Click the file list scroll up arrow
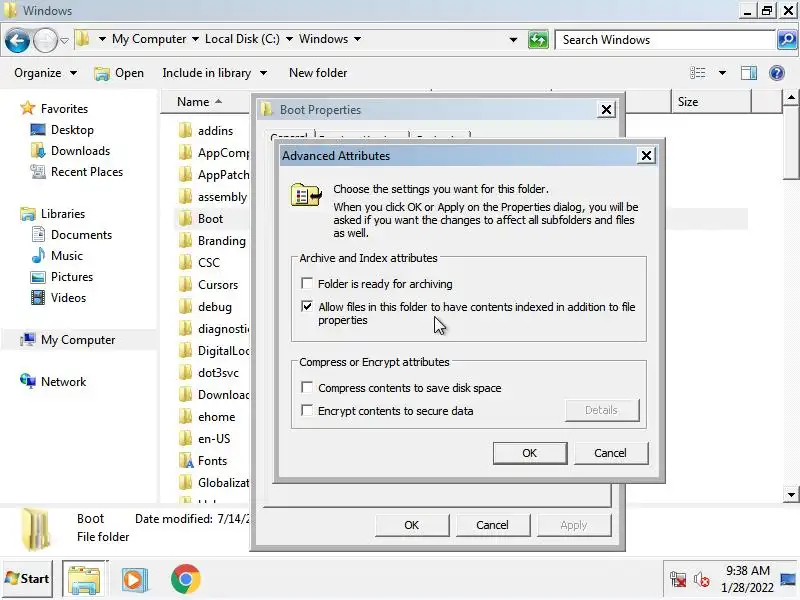This screenshot has height=600, width=800. coord(791,97)
